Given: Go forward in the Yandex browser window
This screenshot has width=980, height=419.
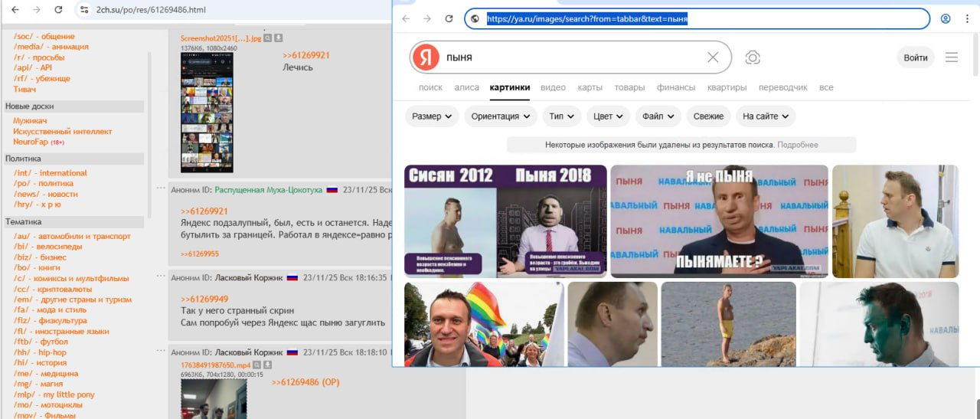Looking at the screenshot, I should coord(427,18).
